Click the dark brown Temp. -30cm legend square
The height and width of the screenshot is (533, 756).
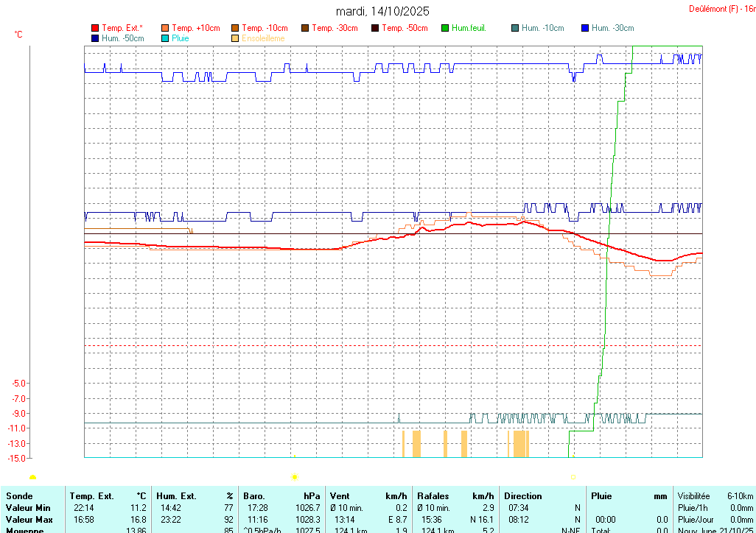pos(305,28)
